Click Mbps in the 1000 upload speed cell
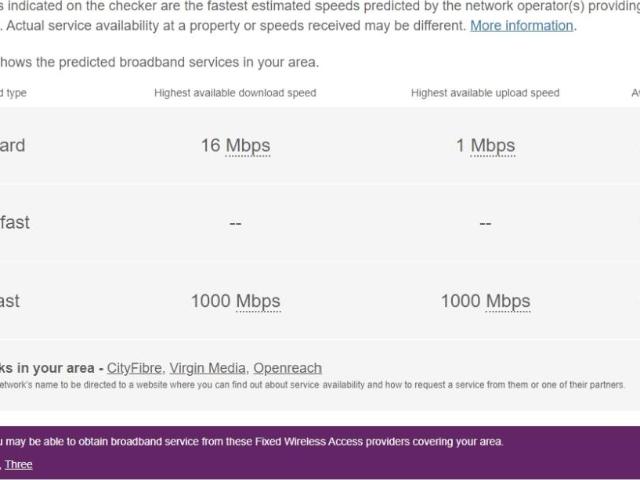This screenshot has width=640, height=480. point(508,301)
